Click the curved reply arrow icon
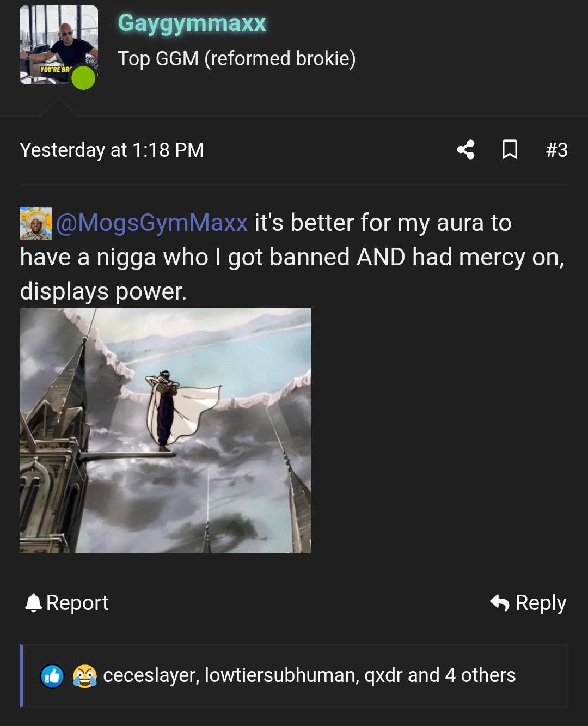This screenshot has width=588, height=726. (500, 602)
